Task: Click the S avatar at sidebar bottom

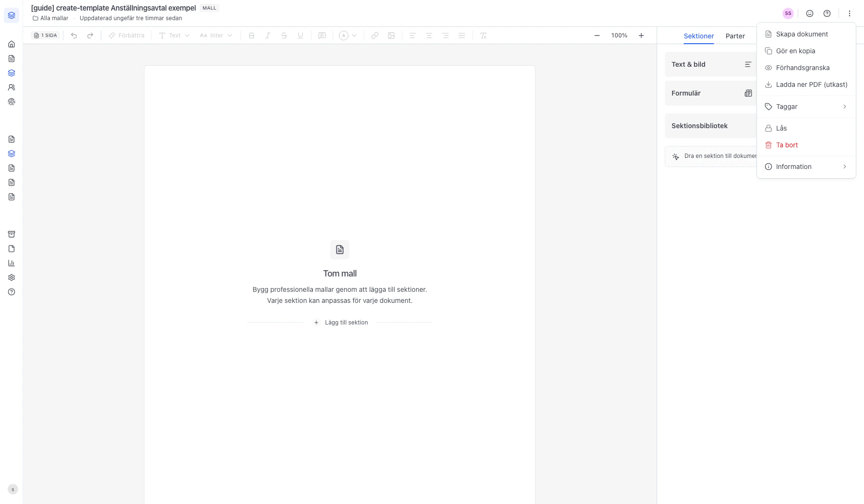Action: click(x=13, y=489)
